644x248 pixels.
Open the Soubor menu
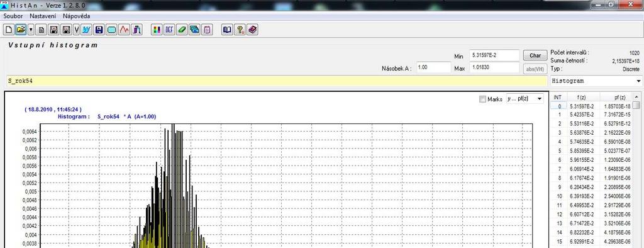tap(13, 16)
